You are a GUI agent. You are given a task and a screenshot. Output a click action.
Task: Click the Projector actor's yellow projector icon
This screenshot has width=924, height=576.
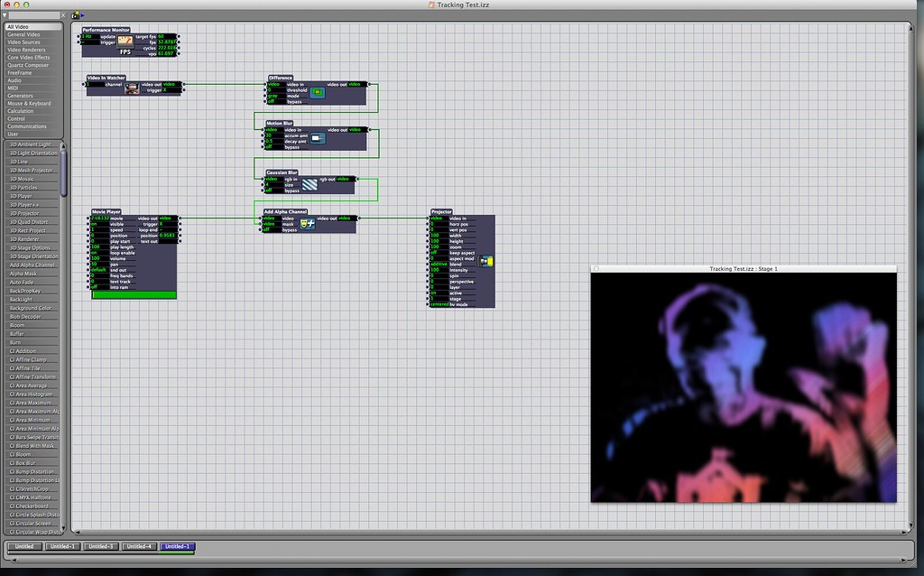click(487, 261)
